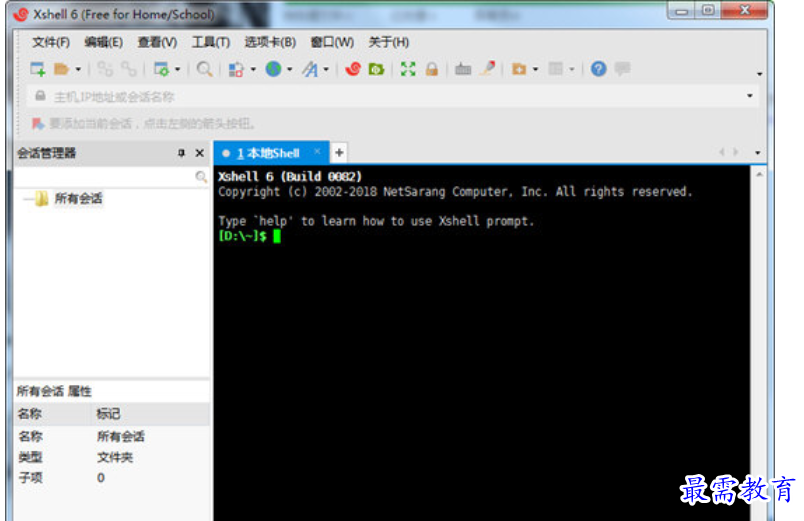
Task: Click the grayed layout grid icon
Action: (x=556, y=69)
